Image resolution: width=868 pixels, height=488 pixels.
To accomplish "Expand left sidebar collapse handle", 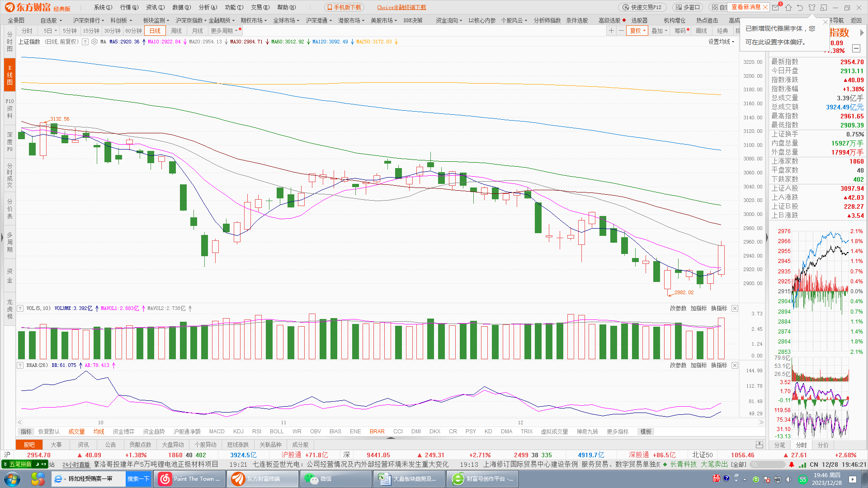I will tap(2, 237).
